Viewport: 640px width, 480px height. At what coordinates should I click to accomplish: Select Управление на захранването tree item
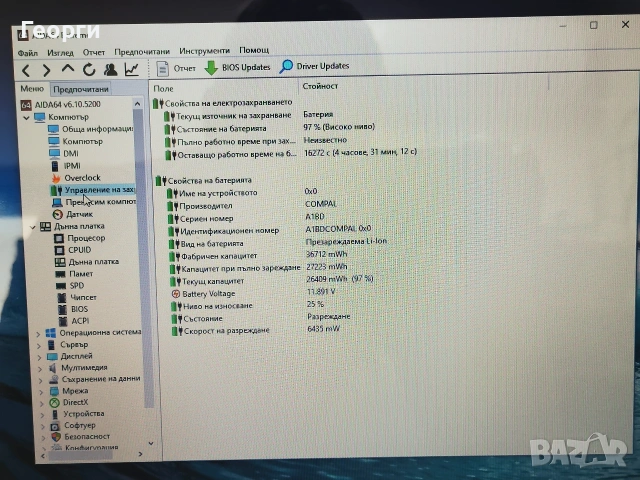(x=93, y=190)
